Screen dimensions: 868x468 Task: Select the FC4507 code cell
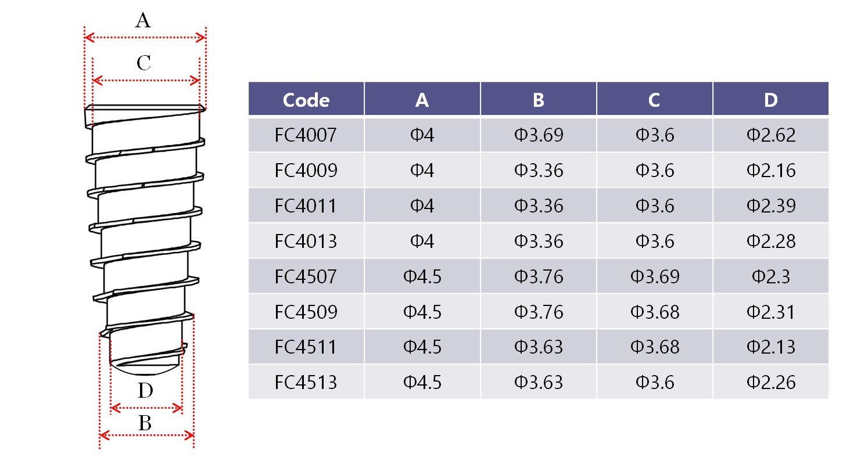[x=306, y=276]
